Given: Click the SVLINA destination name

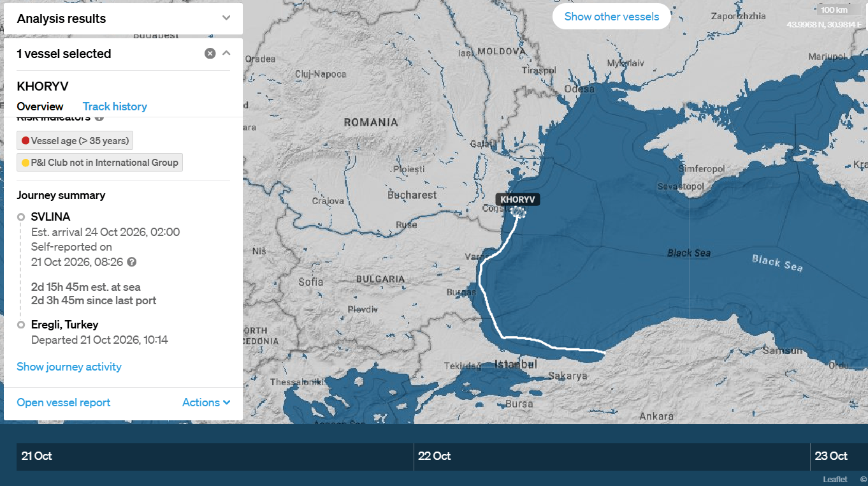Looking at the screenshot, I should click(x=50, y=217).
